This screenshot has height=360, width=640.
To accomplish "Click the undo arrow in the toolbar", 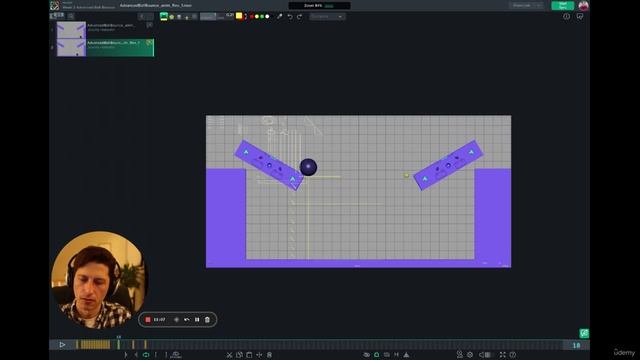I will coord(290,17).
